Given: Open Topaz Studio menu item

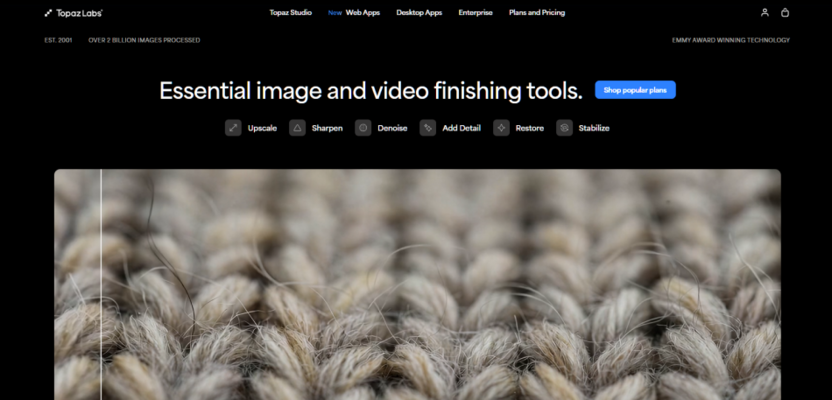Looking at the screenshot, I should [x=290, y=13].
